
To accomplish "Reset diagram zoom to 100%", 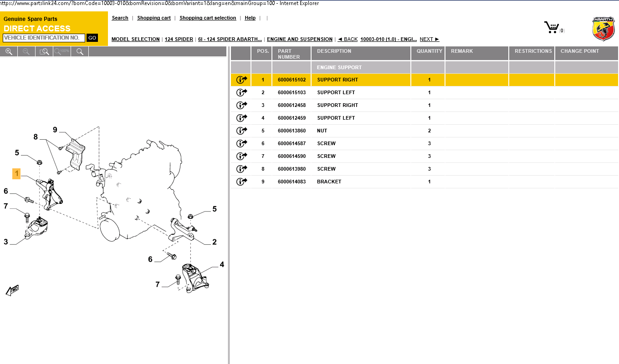I will coord(62,51).
